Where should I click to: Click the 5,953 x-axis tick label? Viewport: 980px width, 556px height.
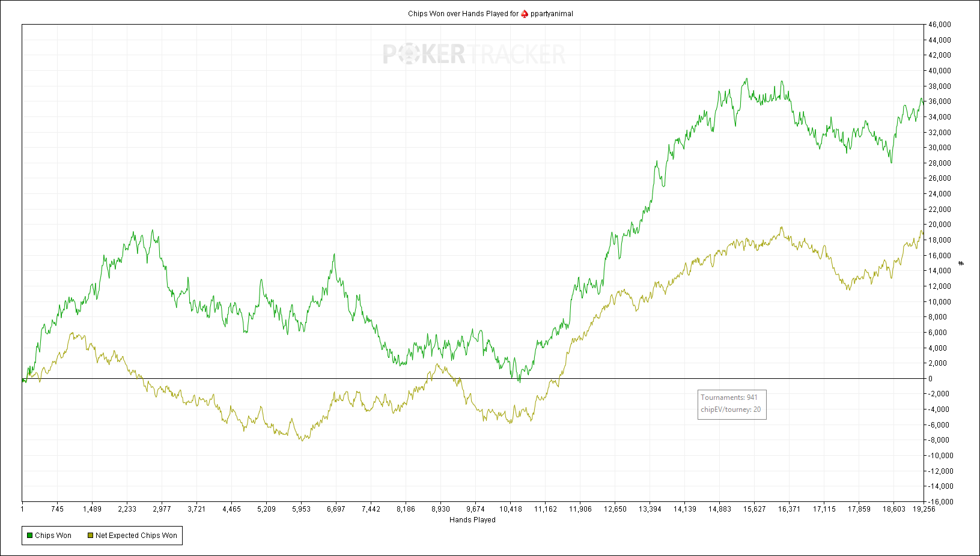click(301, 509)
